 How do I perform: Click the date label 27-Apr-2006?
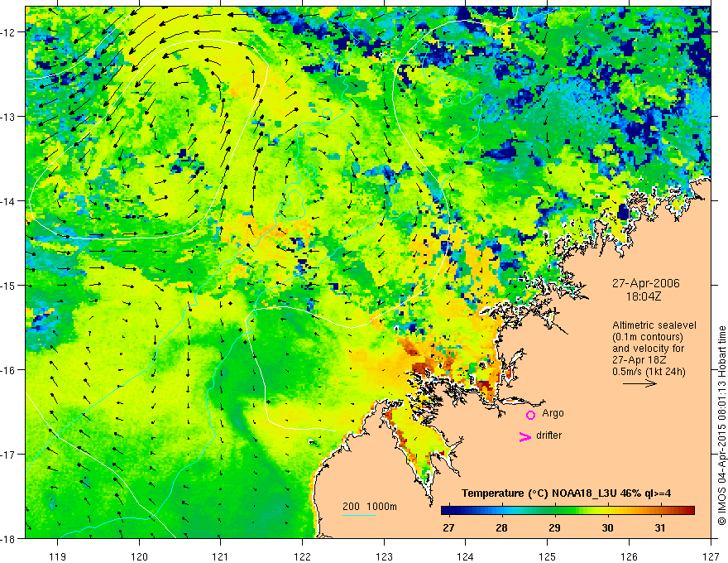coord(645,283)
